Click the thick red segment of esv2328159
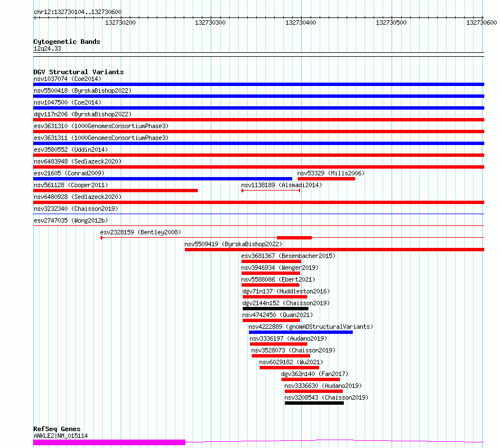500x448 pixels. click(x=294, y=238)
